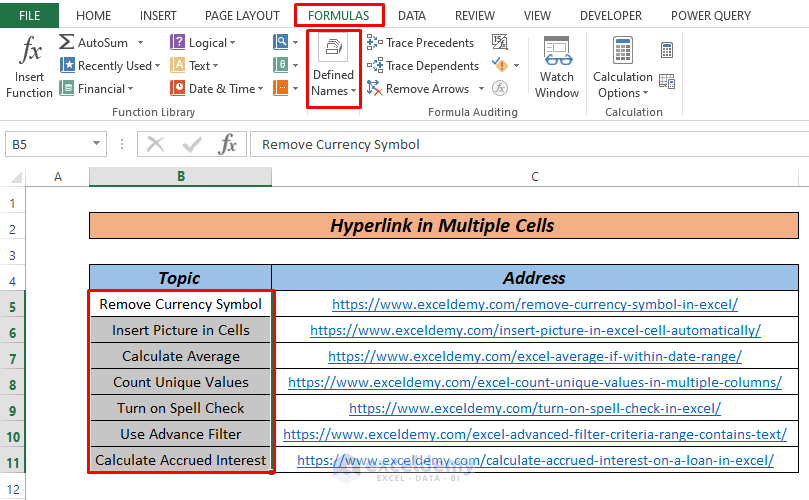Click the AutoSum sigma icon

[67, 42]
